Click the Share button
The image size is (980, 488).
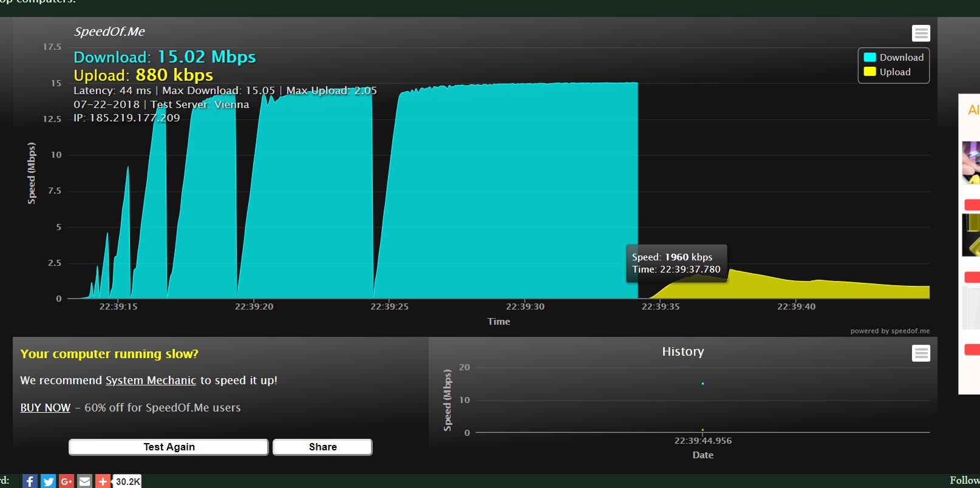[322, 447]
